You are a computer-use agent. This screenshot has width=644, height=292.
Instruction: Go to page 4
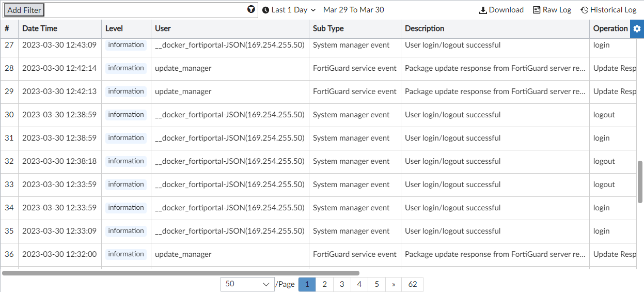tap(359, 284)
